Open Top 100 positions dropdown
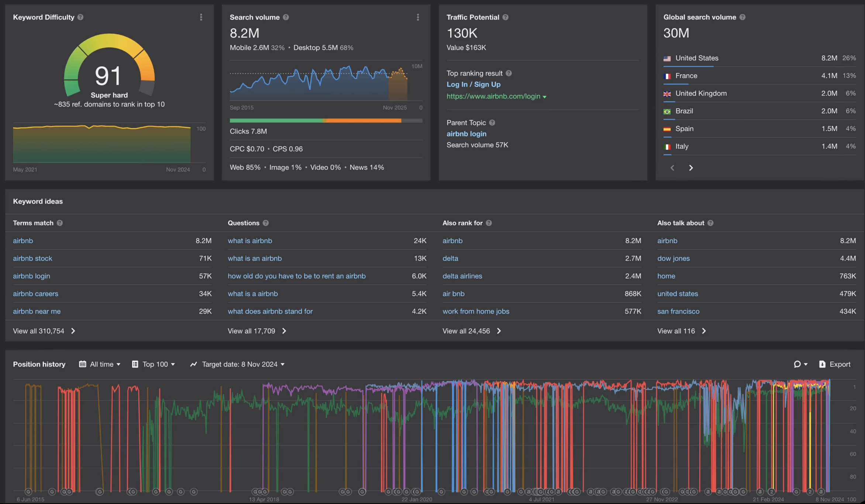Image resolution: width=865 pixels, height=504 pixels. pyautogui.click(x=154, y=364)
